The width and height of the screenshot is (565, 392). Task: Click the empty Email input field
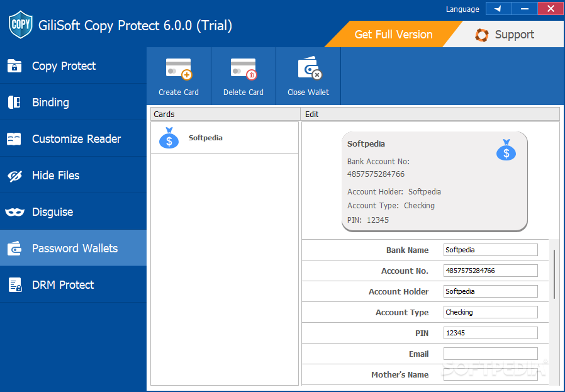490,354
